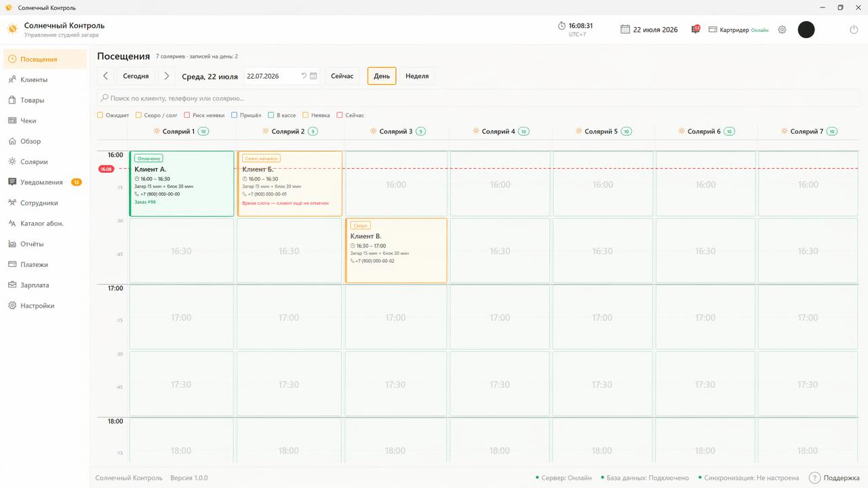868x488 pixels.
Task: Click the 22.07.2026 date input field
Action: click(281, 76)
